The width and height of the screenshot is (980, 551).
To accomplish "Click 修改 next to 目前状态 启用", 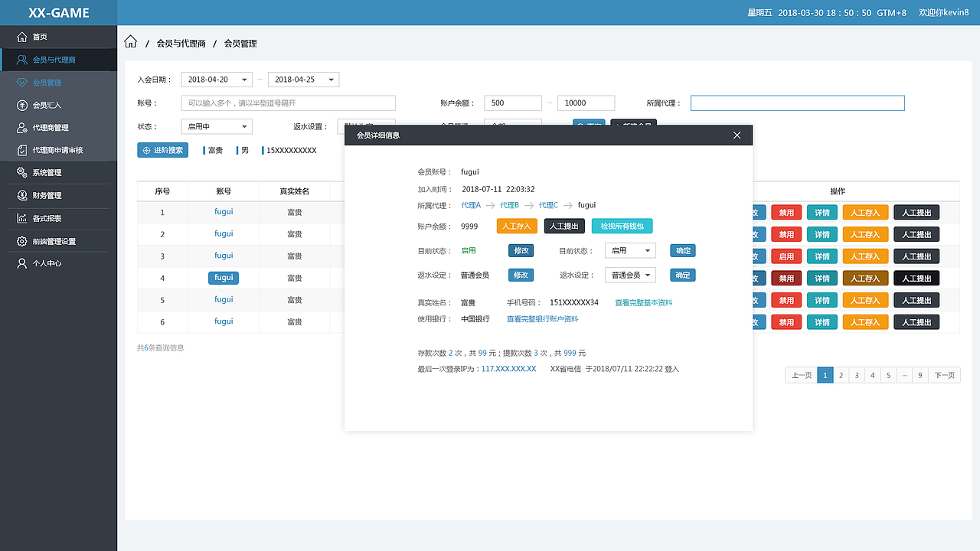I will point(521,250).
